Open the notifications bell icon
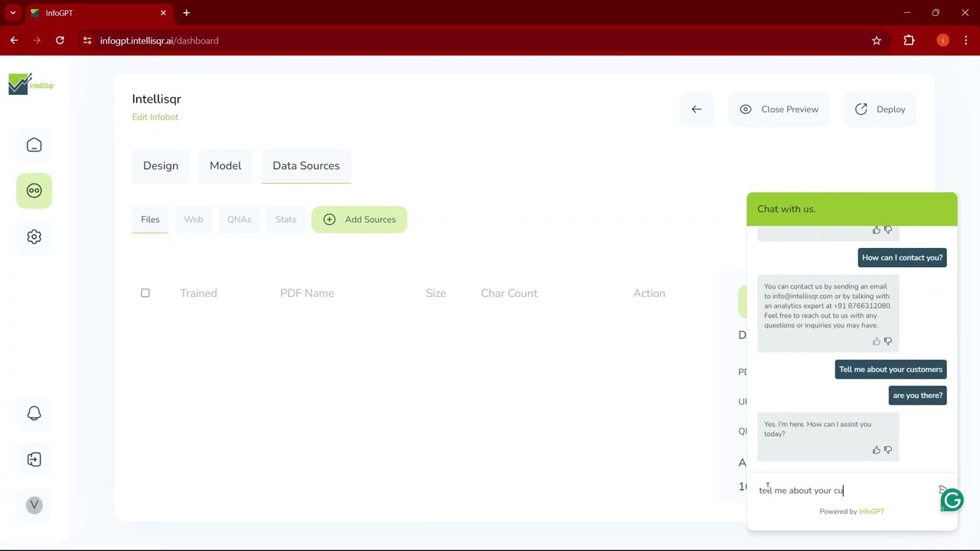The width and height of the screenshot is (980, 551). [34, 413]
